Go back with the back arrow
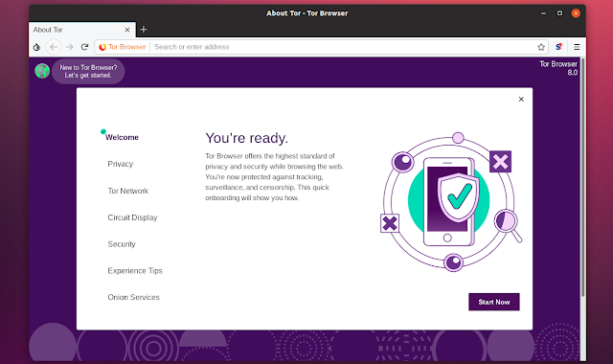This screenshot has height=364, width=613. 54,47
